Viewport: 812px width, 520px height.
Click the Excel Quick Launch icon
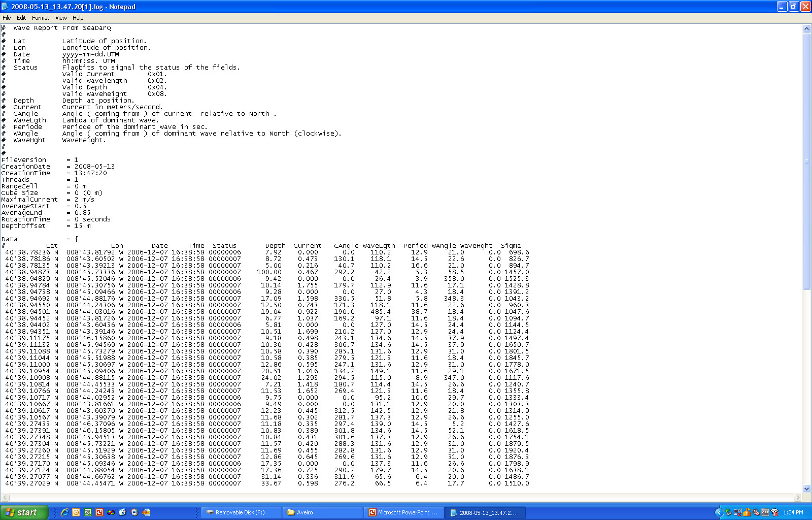(x=88, y=512)
